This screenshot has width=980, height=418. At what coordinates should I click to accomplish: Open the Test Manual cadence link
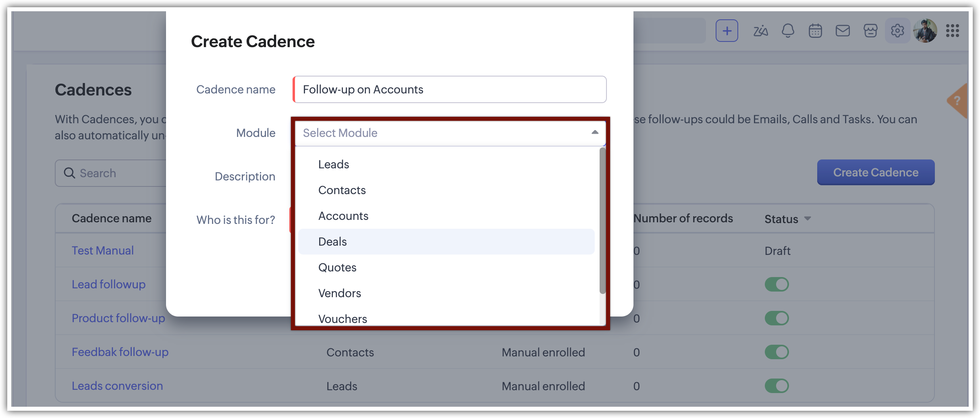tap(103, 250)
